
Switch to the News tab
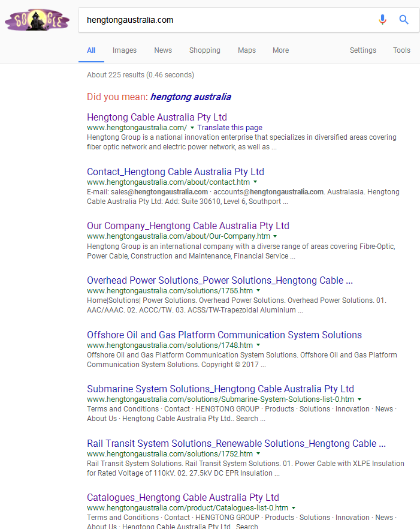click(163, 50)
